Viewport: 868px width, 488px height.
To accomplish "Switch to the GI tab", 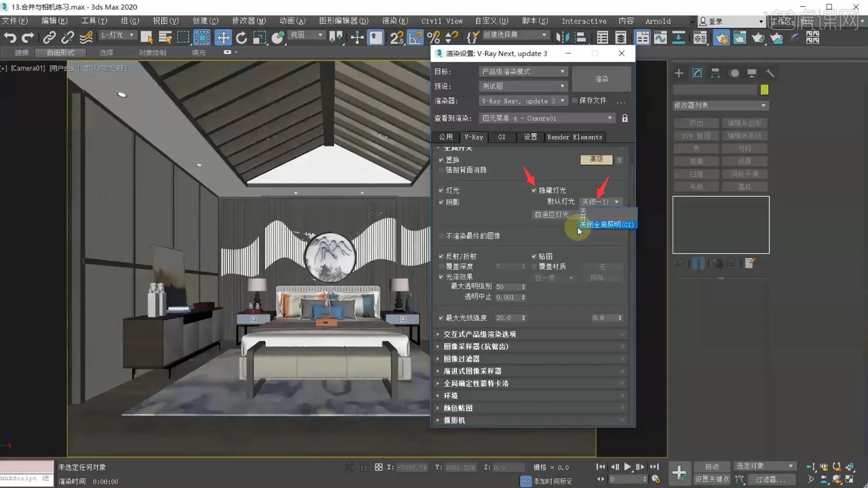I will (x=501, y=137).
